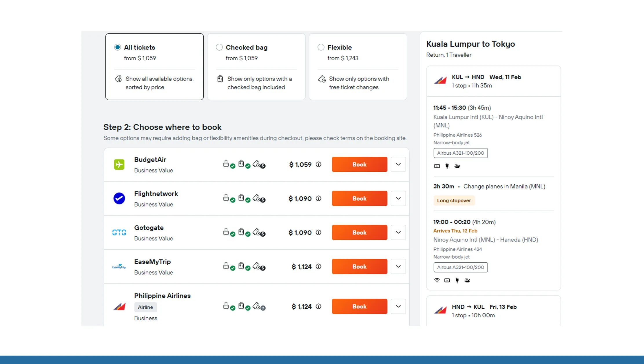This screenshot has width=644, height=364.
Task: Click the in-flight entertainment icon for flight 526
Action: (437, 166)
